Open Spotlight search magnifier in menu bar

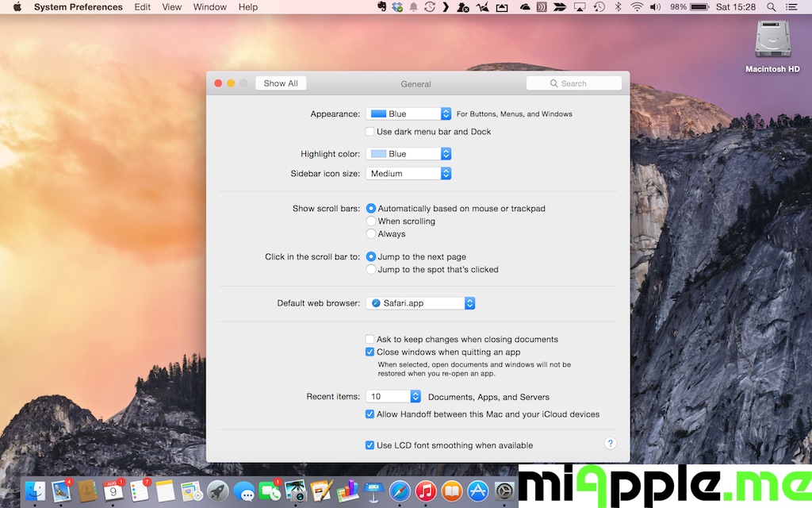pyautogui.click(x=771, y=7)
